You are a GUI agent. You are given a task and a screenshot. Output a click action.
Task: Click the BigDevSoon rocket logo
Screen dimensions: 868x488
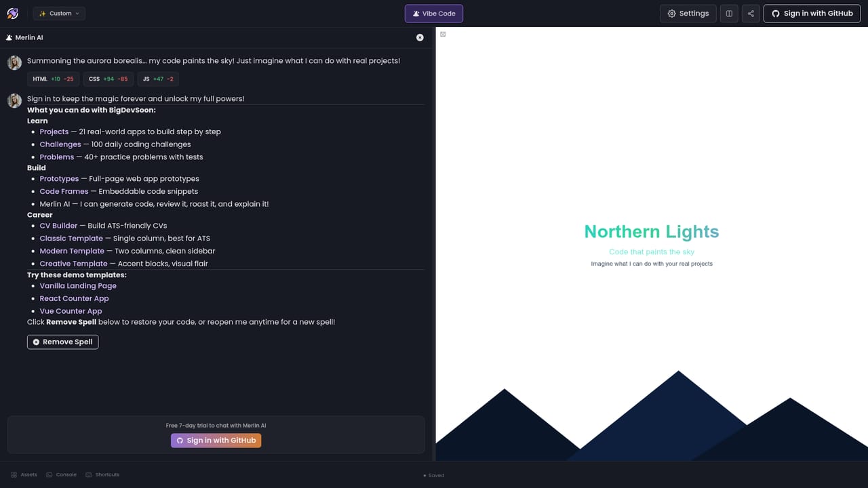pos(12,13)
